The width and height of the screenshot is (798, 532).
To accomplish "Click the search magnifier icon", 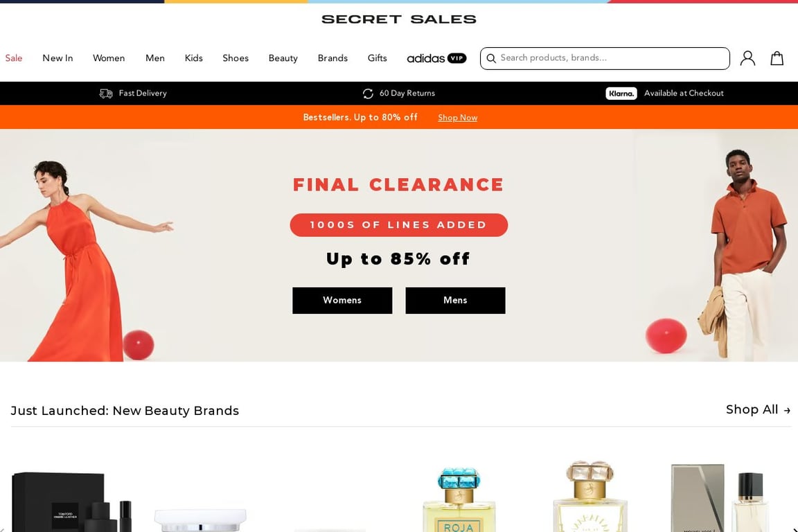I will [x=491, y=59].
